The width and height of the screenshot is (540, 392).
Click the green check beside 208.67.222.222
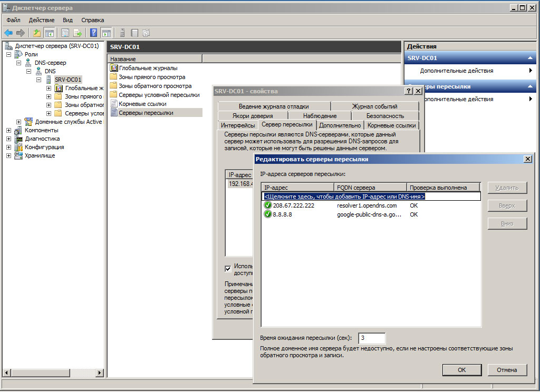[268, 205]
